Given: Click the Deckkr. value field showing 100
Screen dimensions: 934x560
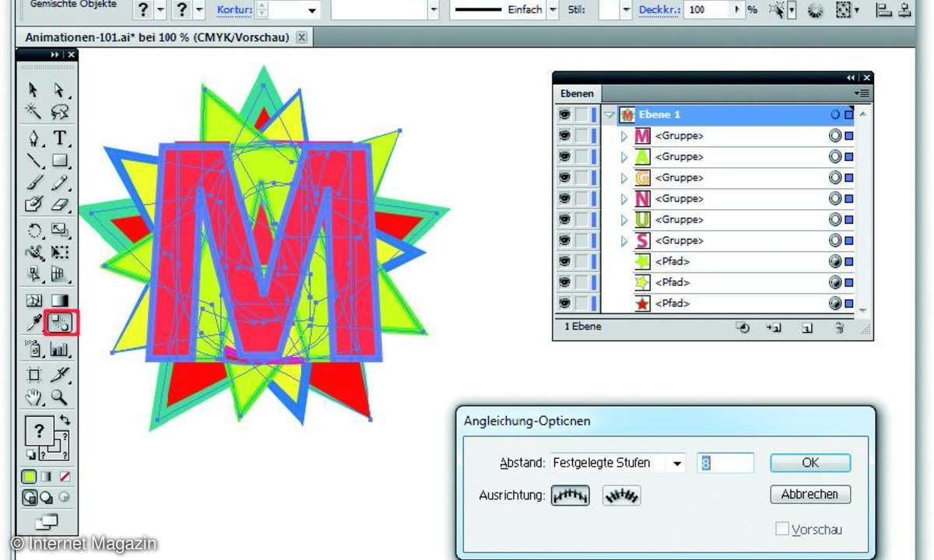Looking at the screenshot, I should 708,10.
